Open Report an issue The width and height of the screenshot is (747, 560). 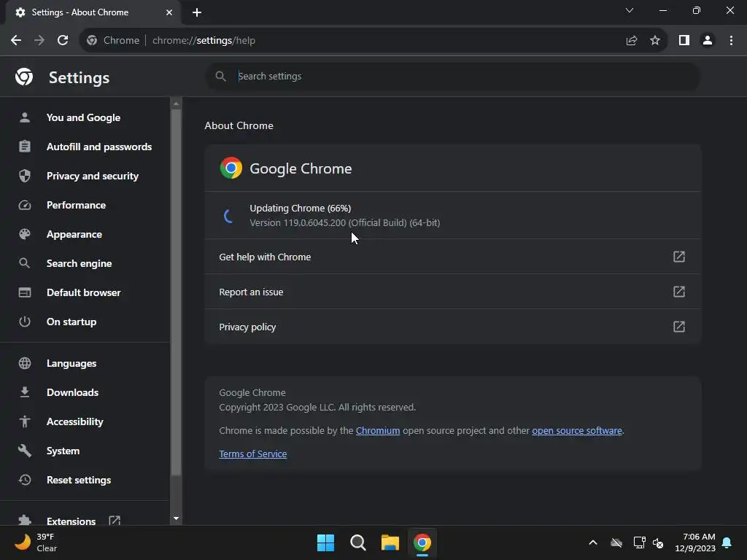point(452,292)
